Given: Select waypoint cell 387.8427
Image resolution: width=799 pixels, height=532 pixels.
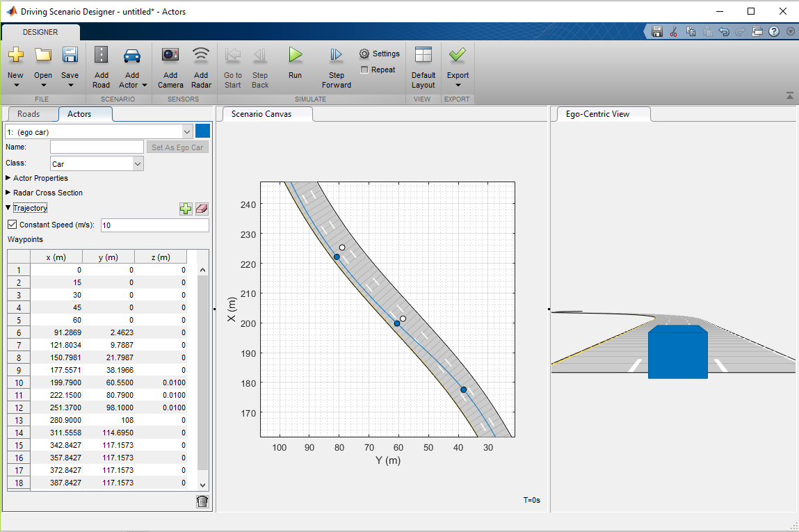Looking at the screenshot, I should tap(56, 483).
